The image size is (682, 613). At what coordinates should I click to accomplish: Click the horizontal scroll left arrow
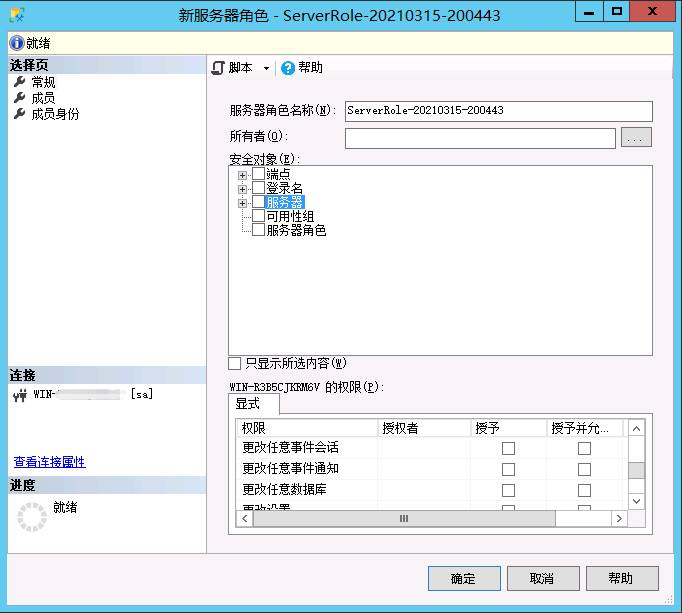click(244, 518)
